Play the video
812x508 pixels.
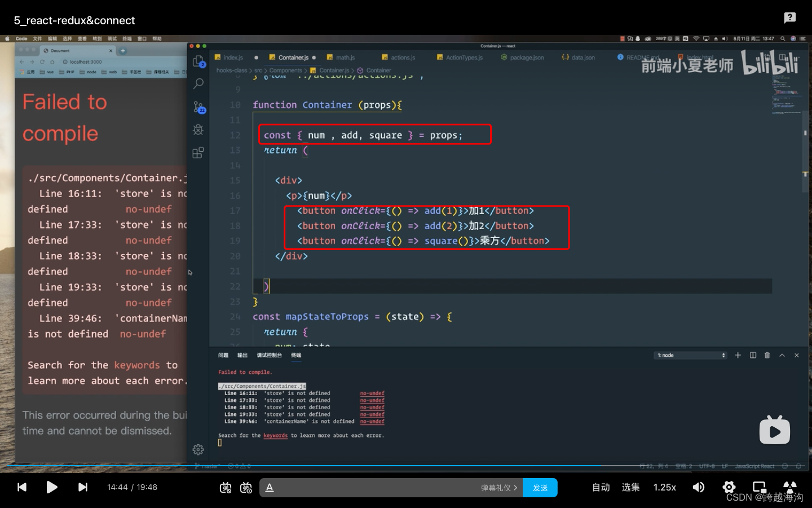52,487
